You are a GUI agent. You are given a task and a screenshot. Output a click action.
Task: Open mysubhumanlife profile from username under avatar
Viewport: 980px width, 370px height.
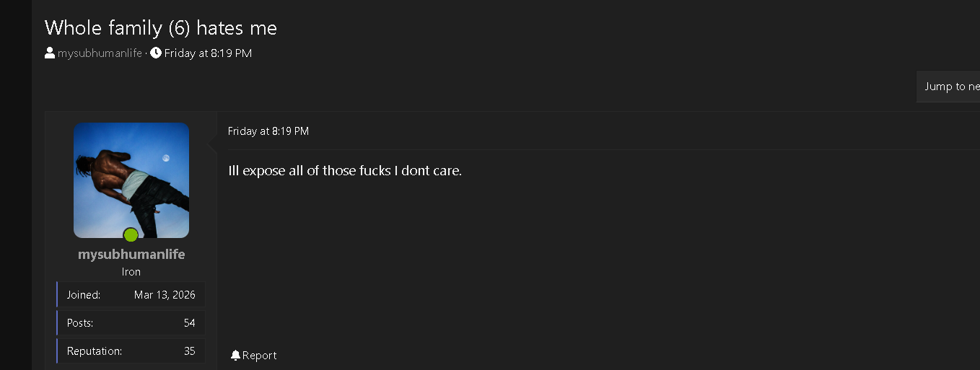pos(131,254)
